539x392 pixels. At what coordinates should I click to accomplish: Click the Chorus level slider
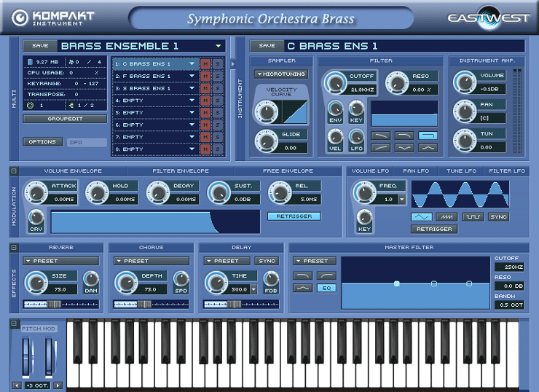pos(152,304)
